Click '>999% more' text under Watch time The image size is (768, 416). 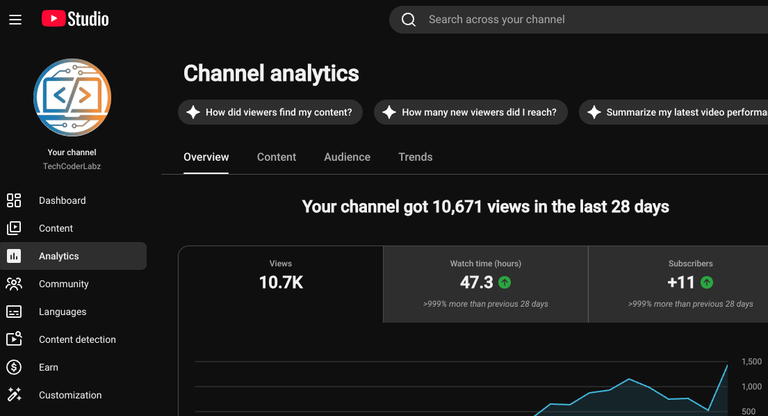click(485, 304)
